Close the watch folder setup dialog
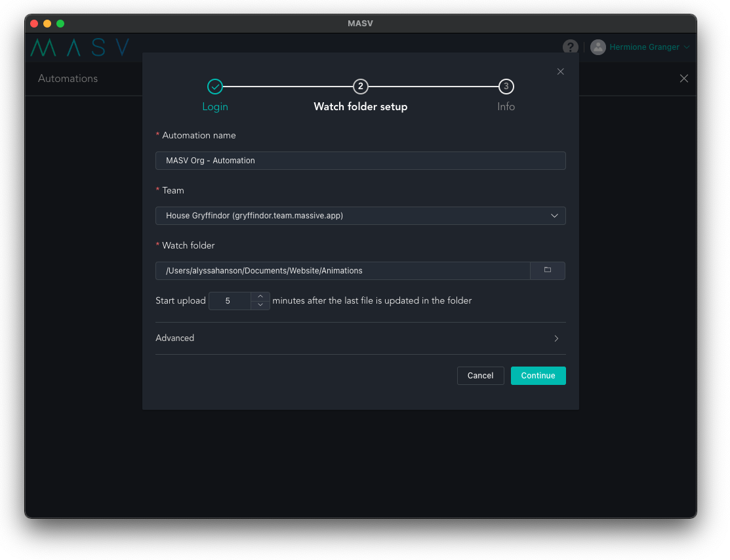730x560 pixels. 561,71
